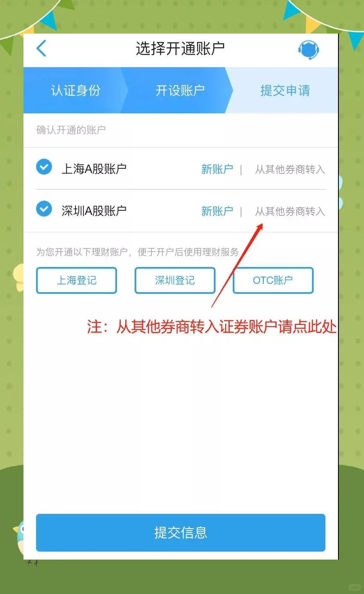Viewport: 364px width, 594px height.
Task: Uncheck the 上海A股账户 checkbox
Action: coord(44,167)
